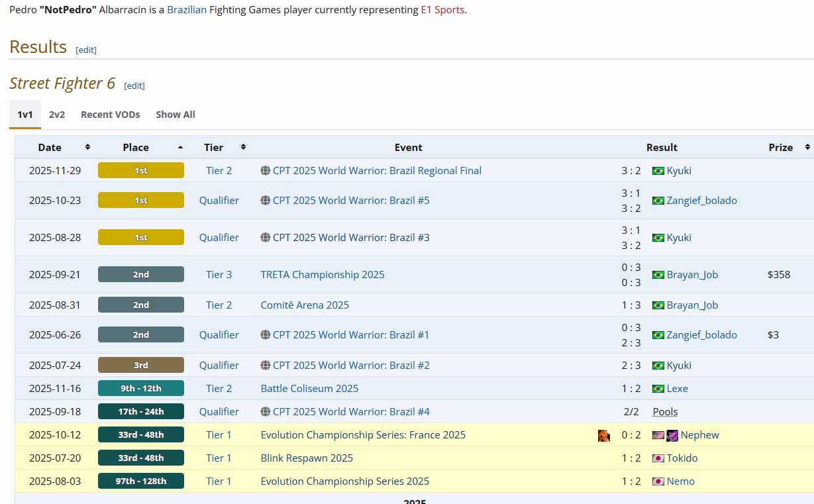Image resolution: width=814 pixels, height=504 pixels.
Task: Open CPT 2025 World Warrior: Brazil #3
Action: click(x=351, y=237)
